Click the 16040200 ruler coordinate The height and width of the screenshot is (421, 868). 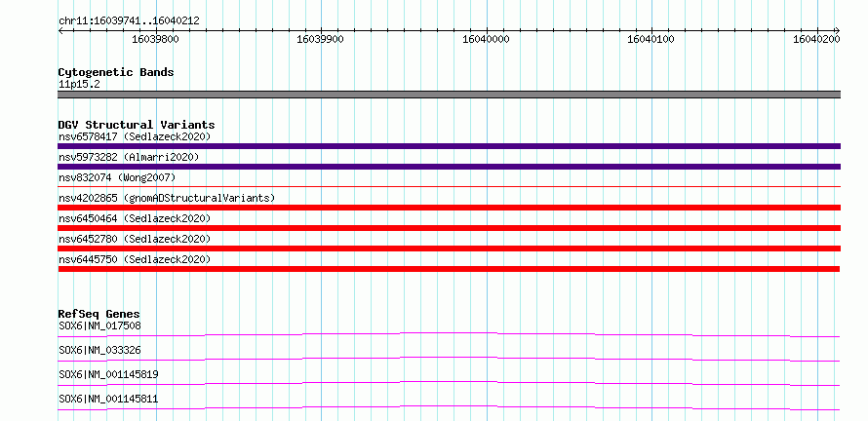tap(816, 39)
